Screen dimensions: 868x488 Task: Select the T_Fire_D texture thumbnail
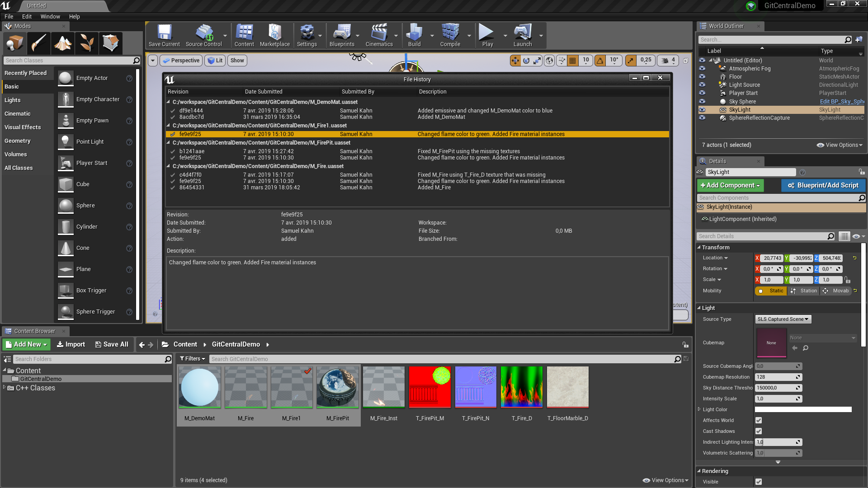pyautogui.click(x=521, y=387)
